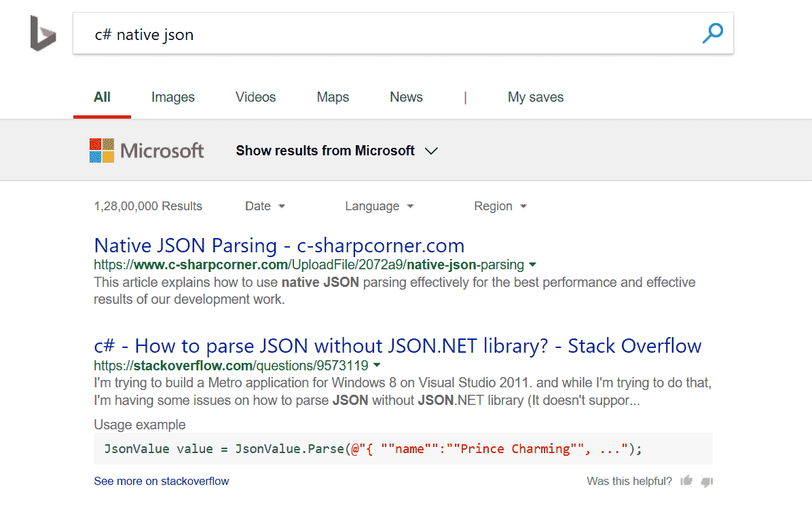Click the thumbs down not helpful icon
The width and height of the screenshot is (812, 506).
coord(707,482)
